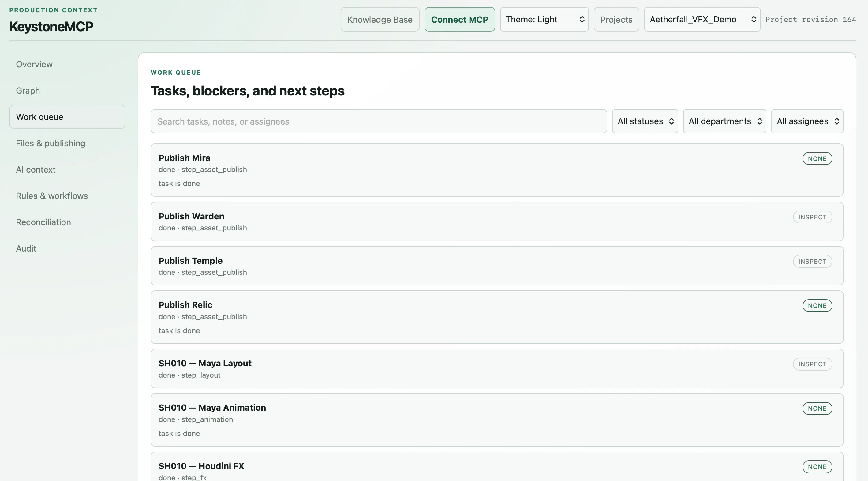Focus the Search tasks input field
The image size is (868, 481).
pos(379,121)
